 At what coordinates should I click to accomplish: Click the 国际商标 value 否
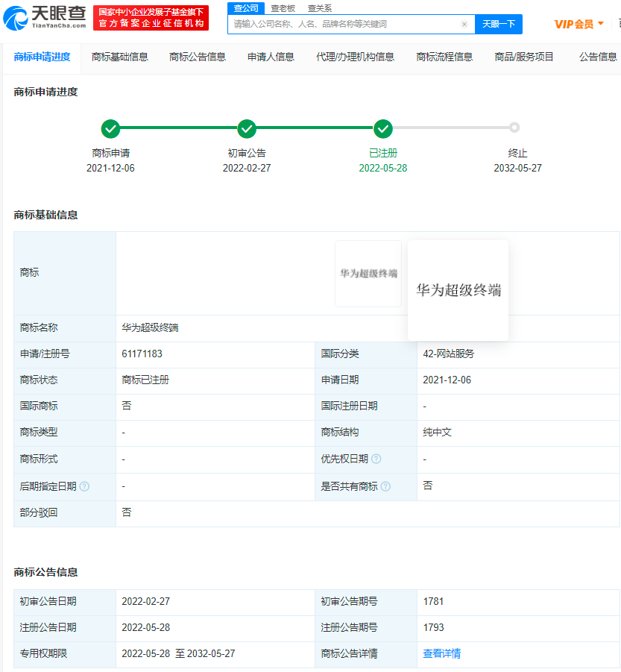[x=126, y=406]
